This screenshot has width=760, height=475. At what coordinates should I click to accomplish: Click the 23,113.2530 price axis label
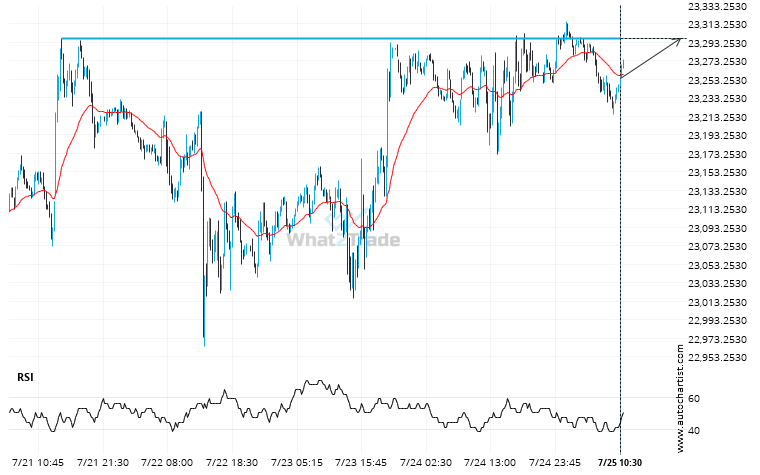(717, 210)
